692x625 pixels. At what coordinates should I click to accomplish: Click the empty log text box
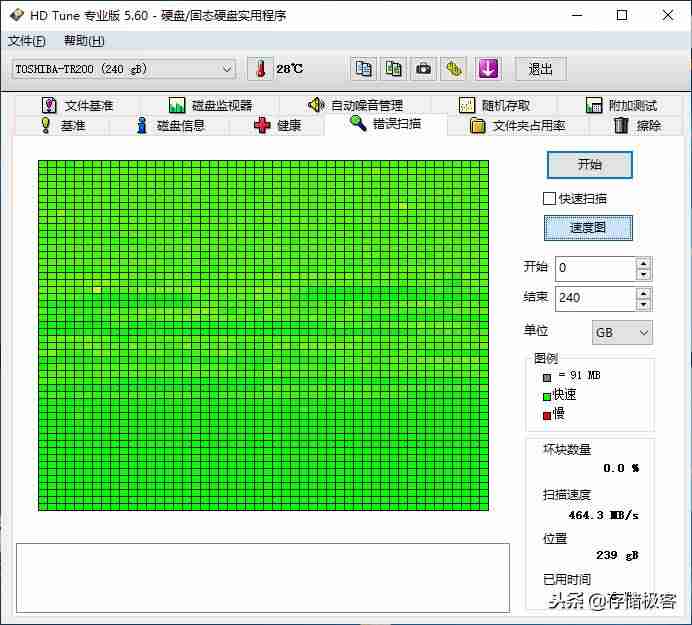263,578
